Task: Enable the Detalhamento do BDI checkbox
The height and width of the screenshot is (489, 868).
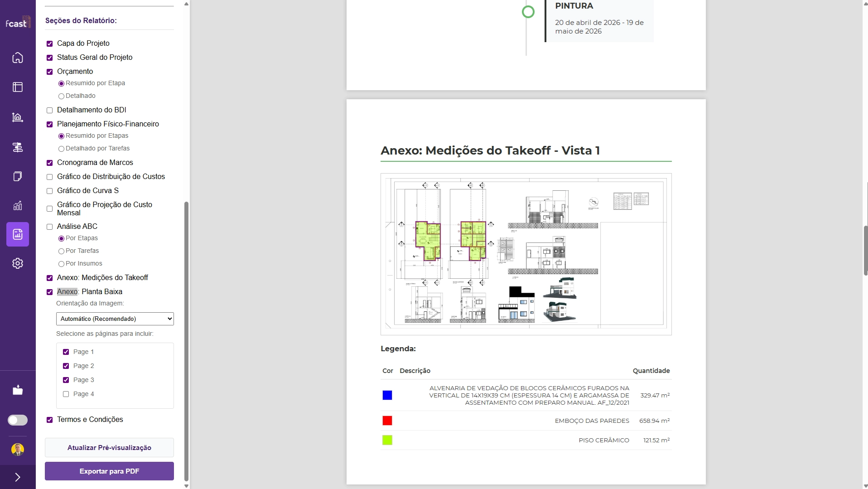Action: (x=50, y=110)
